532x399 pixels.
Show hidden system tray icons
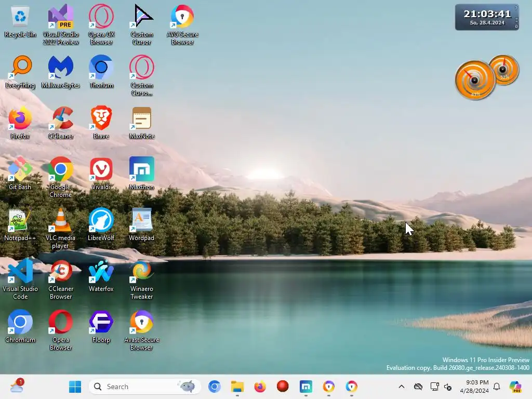(402, 387)
